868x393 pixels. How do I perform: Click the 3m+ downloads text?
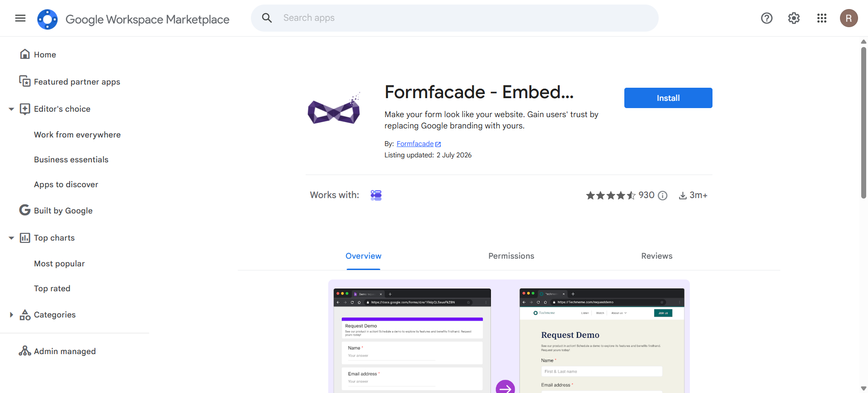click(x=698, y=195)
